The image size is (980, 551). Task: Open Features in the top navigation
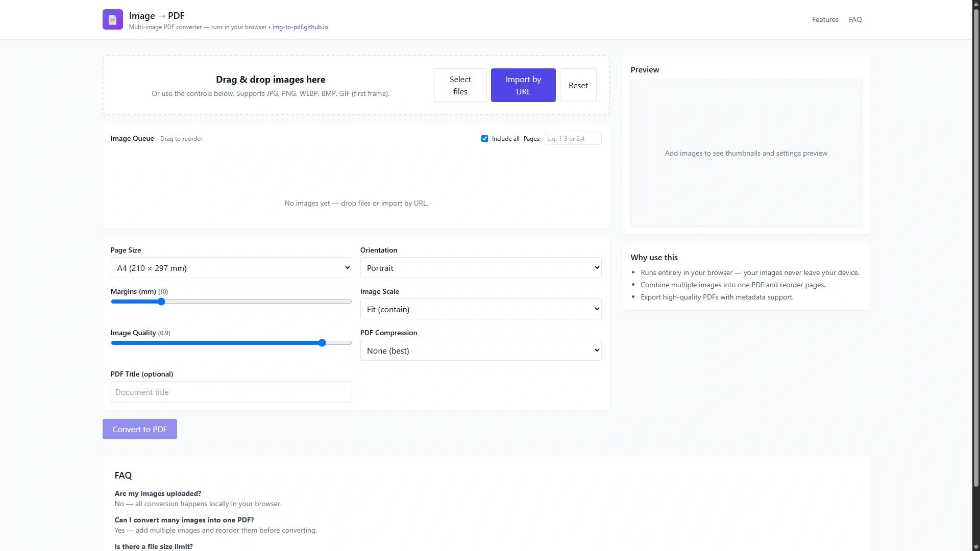pos(825,19)
